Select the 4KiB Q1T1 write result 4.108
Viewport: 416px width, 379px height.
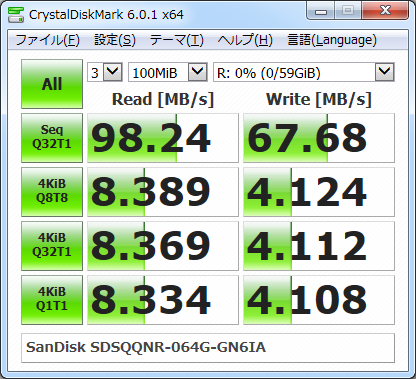(x=319, y=300)
